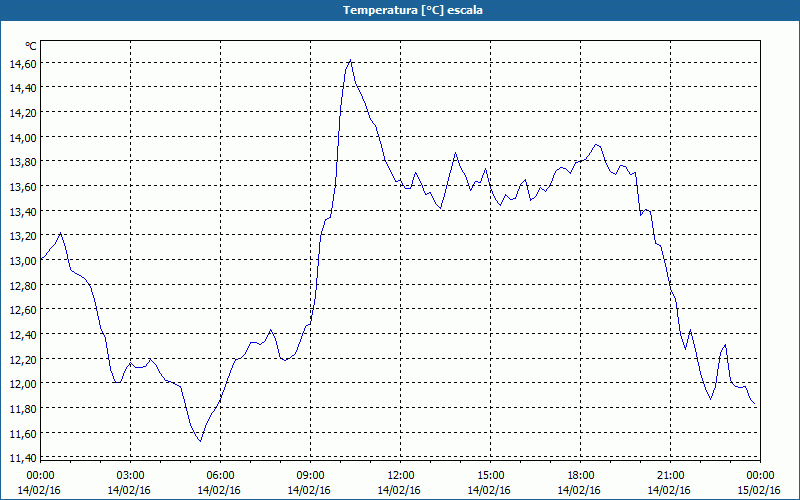Click the 14,00 y-axis label
The image size is (800, 500).
[x=23, y=137]
